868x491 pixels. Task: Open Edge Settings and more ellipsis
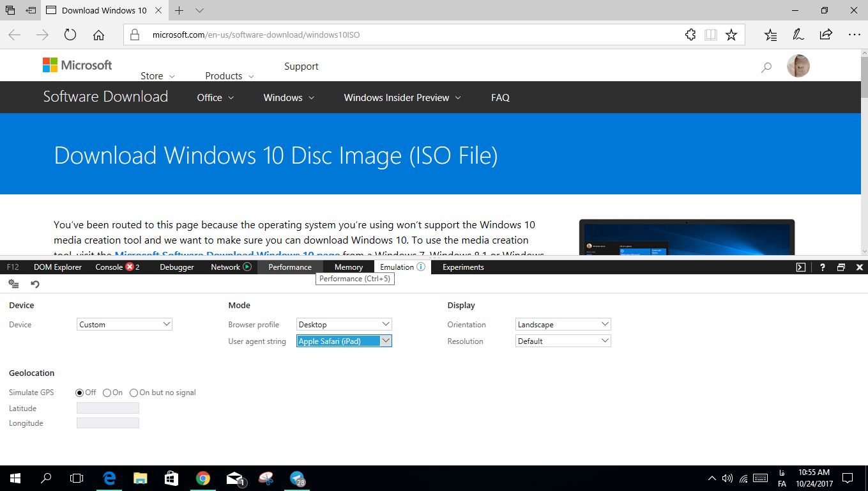point(854,35)
